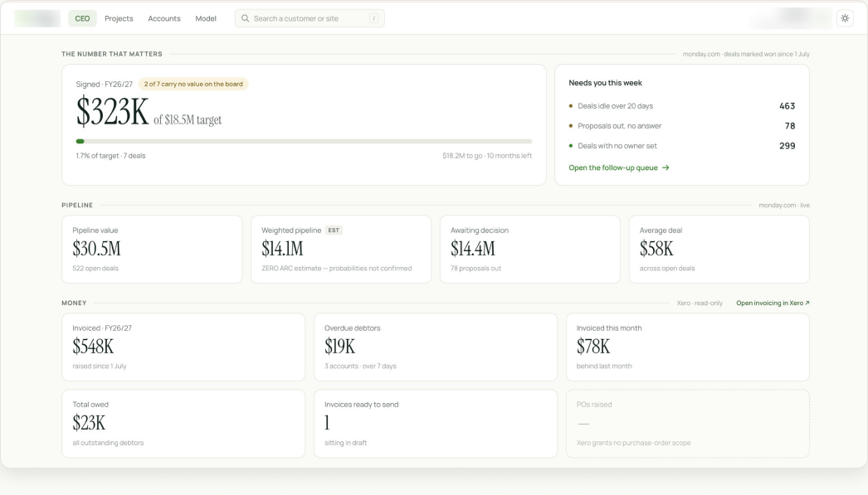Click 'monday.com · live' source label
The width and height of the screenshot is (868, 495).
784,205
